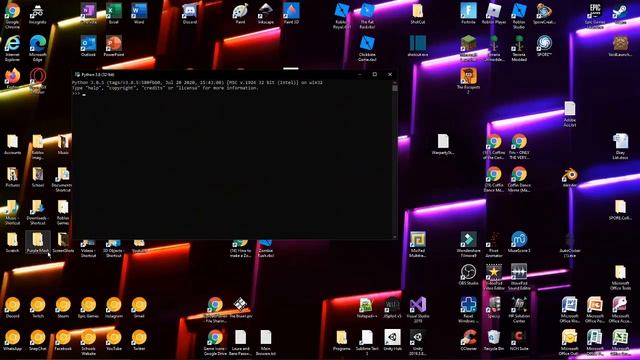Image resolution: width=640 pixels, height=360 pixels.
Task: Open the Paint shortcut with palette icon
Action: (x=240, y=13)
